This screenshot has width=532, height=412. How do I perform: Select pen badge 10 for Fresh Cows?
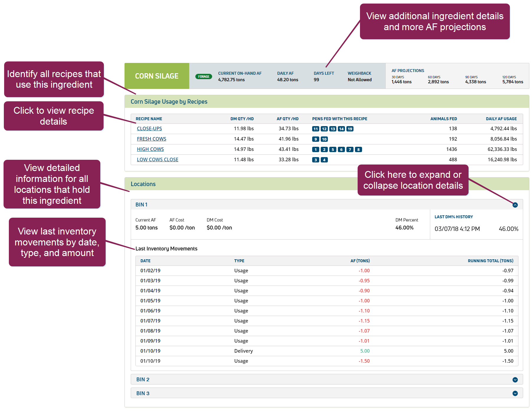click(x=324, y=139)
